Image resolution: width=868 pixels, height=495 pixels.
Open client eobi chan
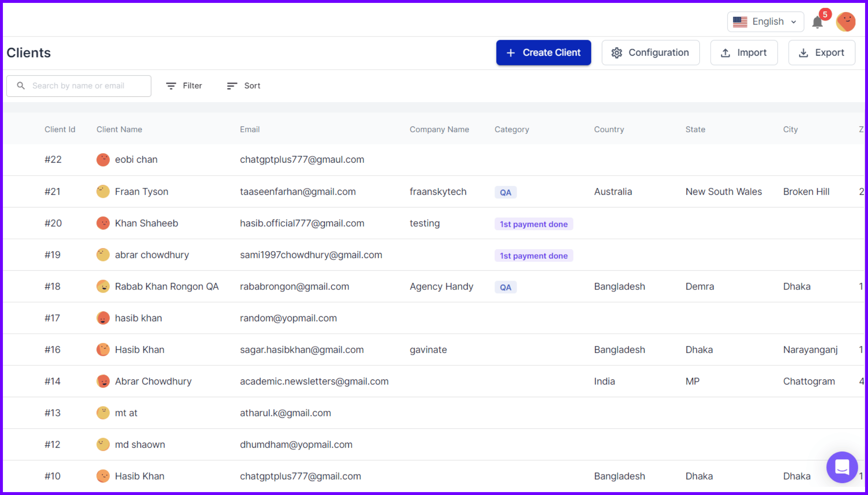click(136, 159)
